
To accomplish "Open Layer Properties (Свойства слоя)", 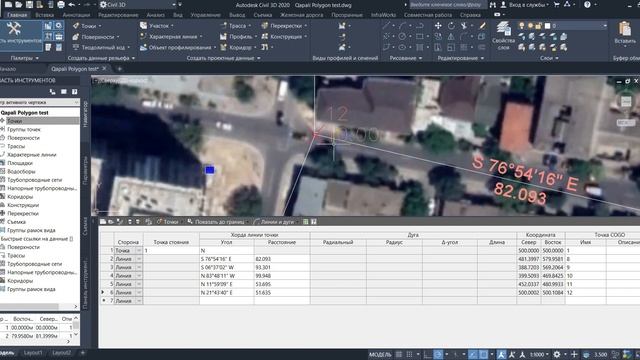I will [x=503, y=36].
